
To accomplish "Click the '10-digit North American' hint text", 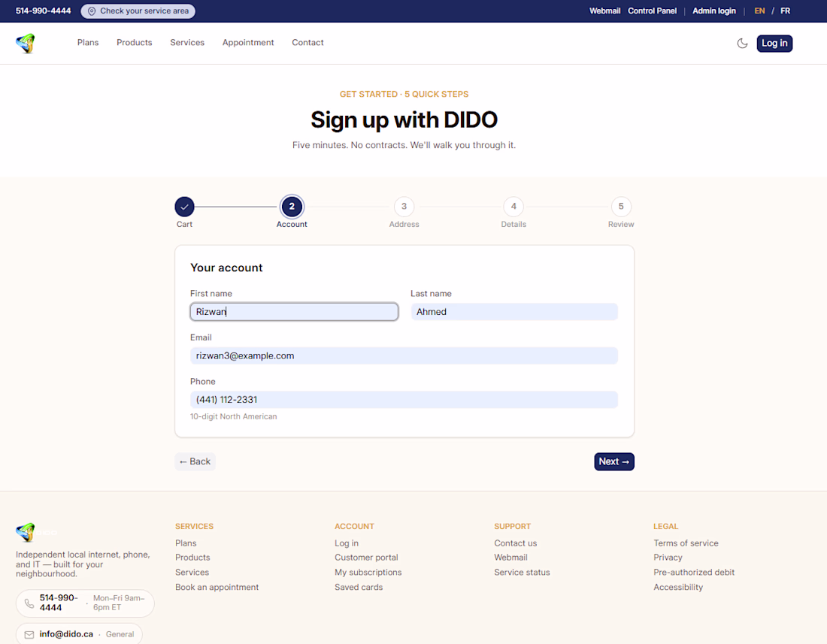I will pyautogui.click(x=233, y=416).
